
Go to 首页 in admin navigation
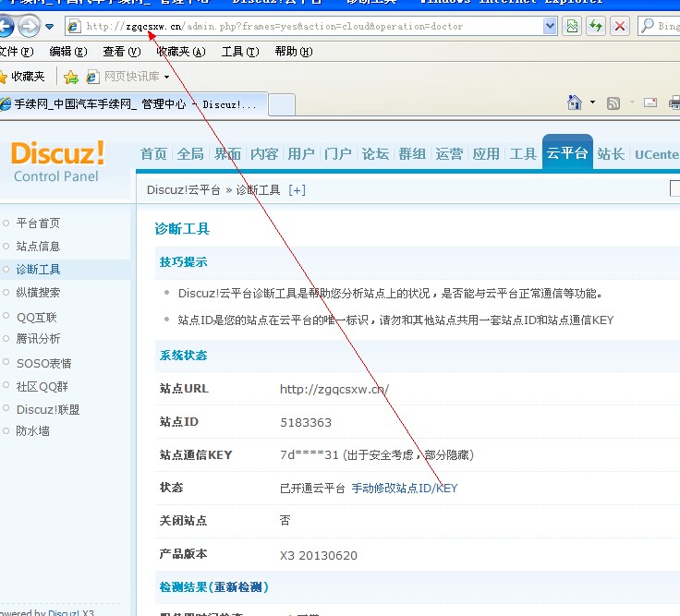click(x=153, y=154)
